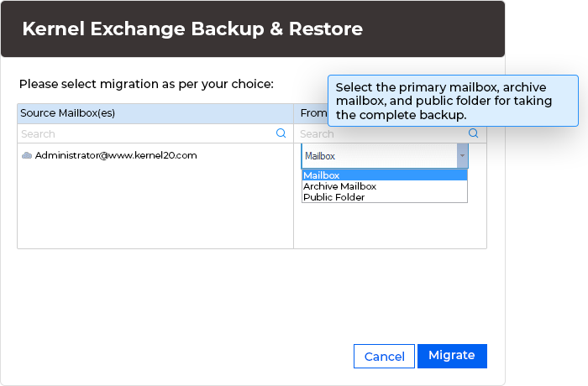This screenshot has height=386, width=588.
Task: Click the 'Please select migration' instruction text
Action: coord(146,84)
